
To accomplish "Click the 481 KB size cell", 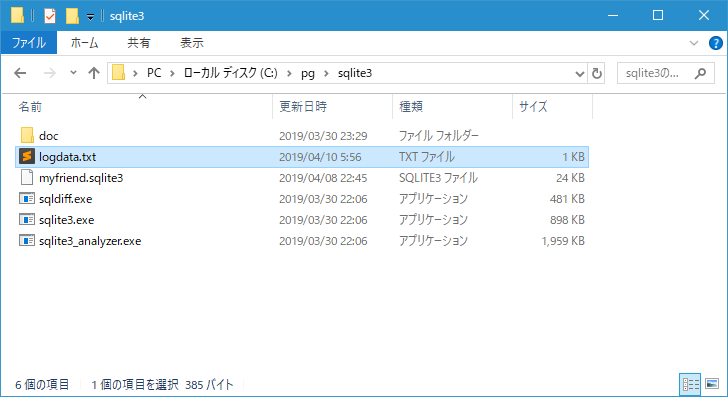I will point(567,199).
